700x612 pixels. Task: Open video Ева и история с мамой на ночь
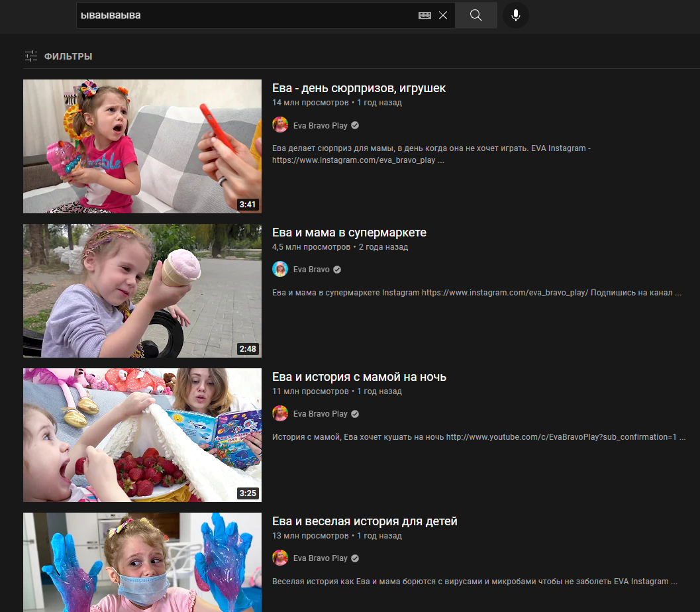coord(359,377)
